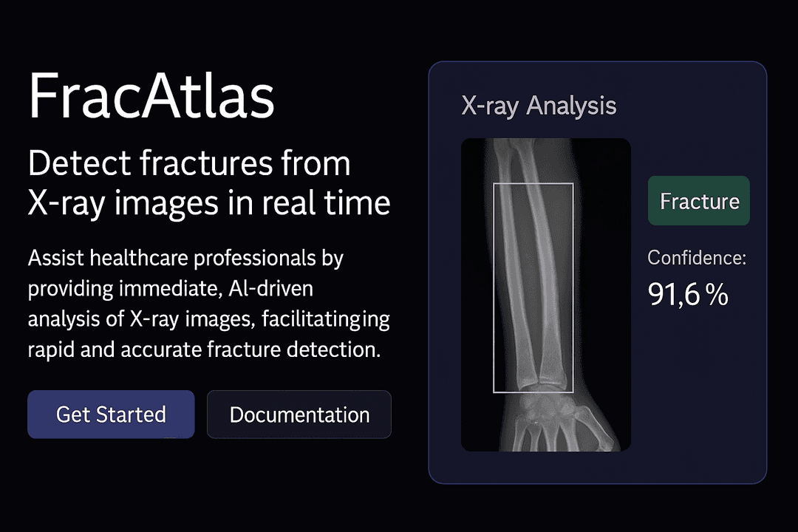Image resolution: width=798 pixels, height=532 pixels.
Task: Click the Confidence label
Action: pos(697,258)
